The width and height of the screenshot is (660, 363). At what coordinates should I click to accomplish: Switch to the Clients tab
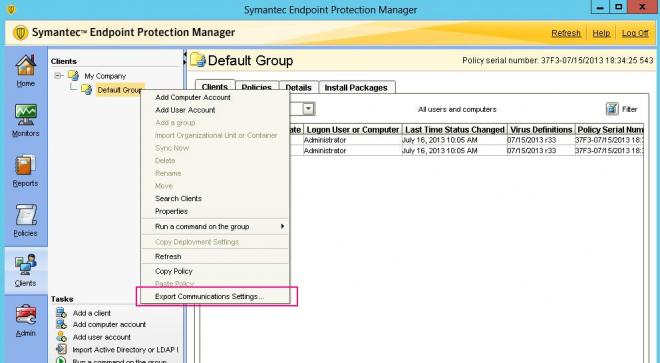pyautogui.click(x=215, y=87)
